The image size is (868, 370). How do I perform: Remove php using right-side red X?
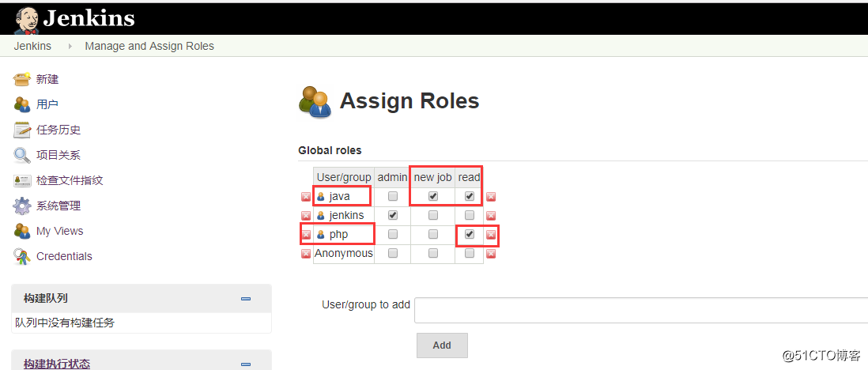490,234
